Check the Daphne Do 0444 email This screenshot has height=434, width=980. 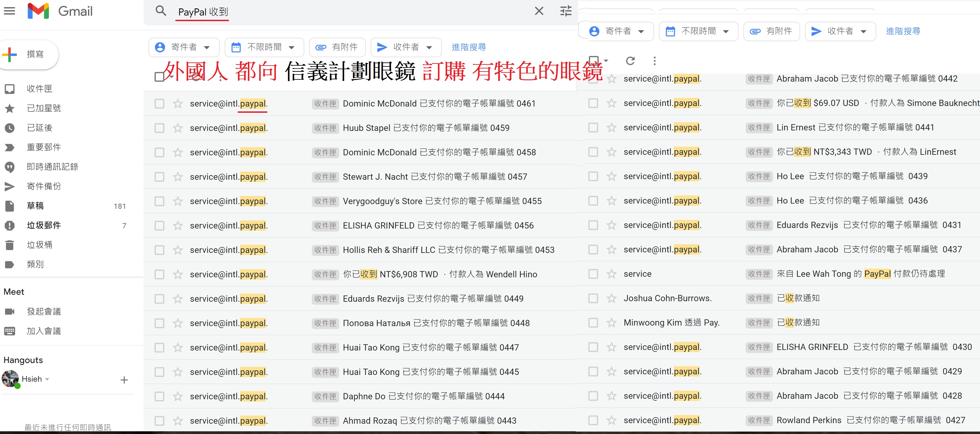(x=159, y=396)
